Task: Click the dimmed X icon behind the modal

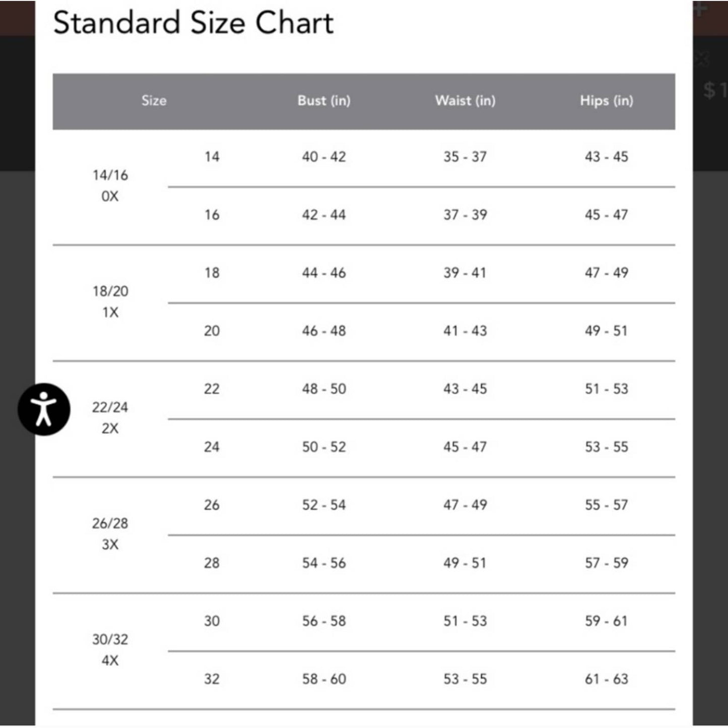Action: pyautogui.click(x=702, y=59)
